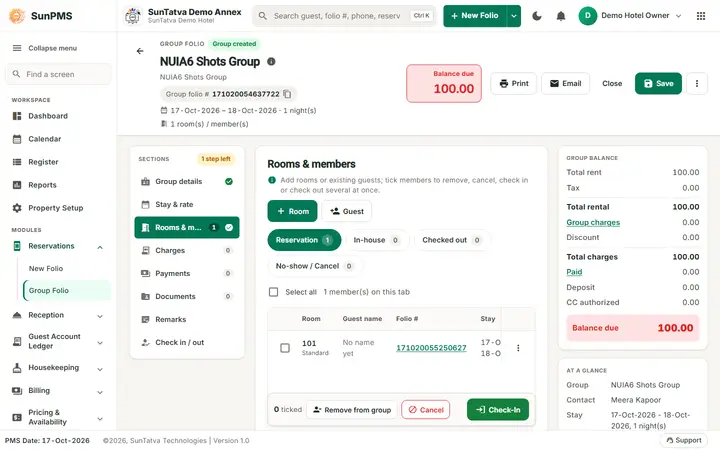Image resolution: width=720 pixels, height=450 pixels.
Task: Open row actions for room 101
Action: coord(518,348)
